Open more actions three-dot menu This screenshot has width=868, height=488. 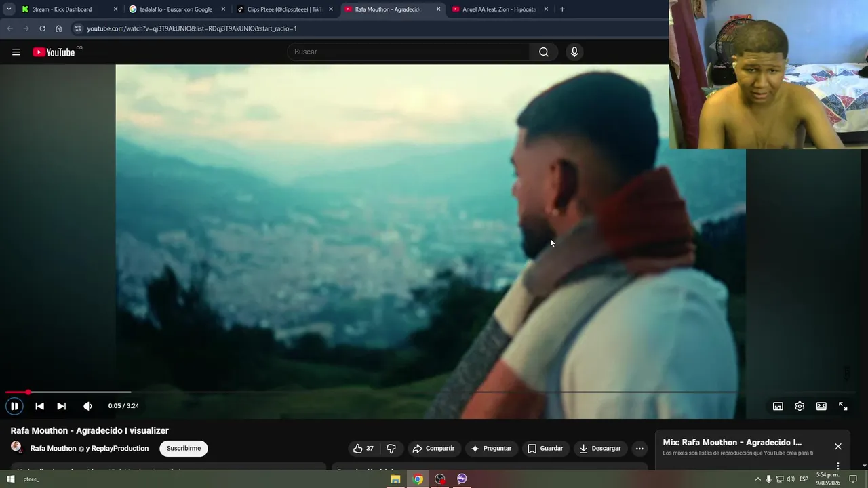click(639, 449)
